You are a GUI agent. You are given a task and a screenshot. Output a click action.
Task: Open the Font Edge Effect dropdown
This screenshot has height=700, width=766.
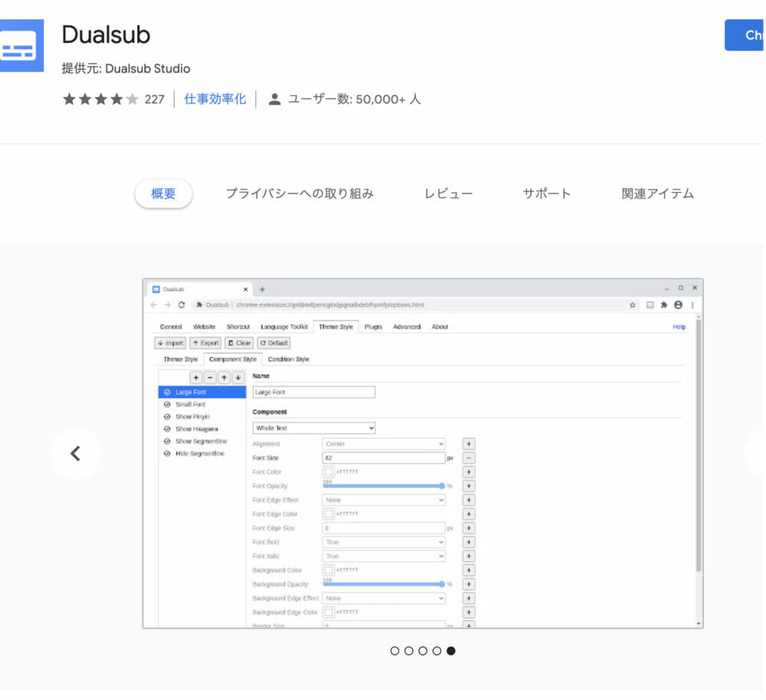(x=384, y=500)
